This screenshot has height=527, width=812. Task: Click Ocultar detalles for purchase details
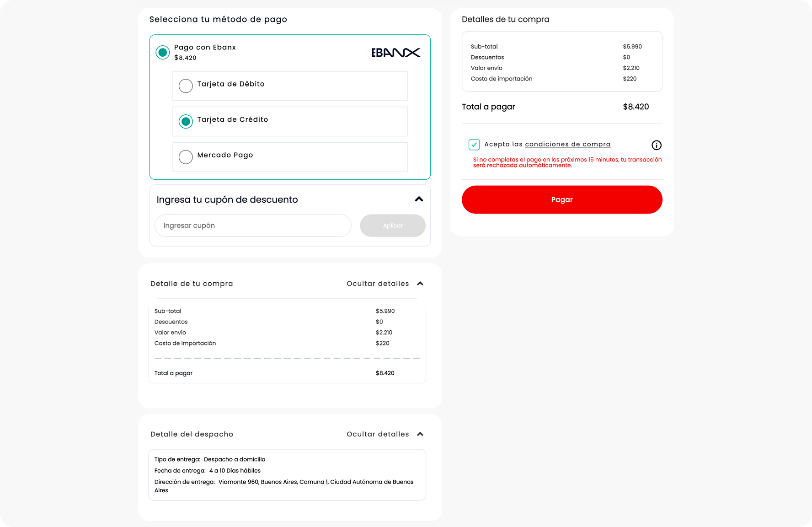[x=378, y=284]
